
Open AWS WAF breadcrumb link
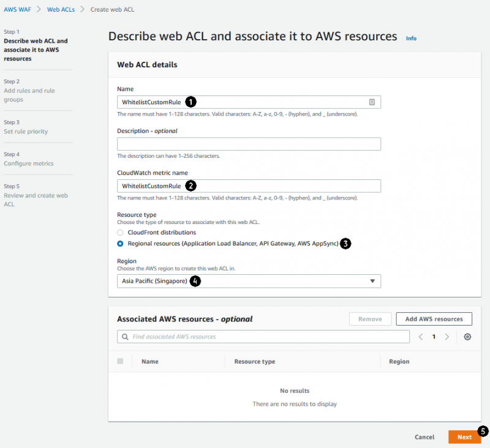[x=17, y=10]
